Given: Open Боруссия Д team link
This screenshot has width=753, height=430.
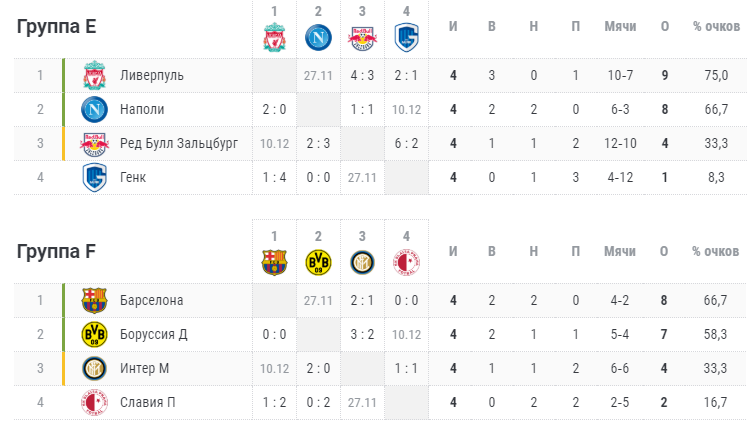Looking at the screenshot, I should pos(154,334).
